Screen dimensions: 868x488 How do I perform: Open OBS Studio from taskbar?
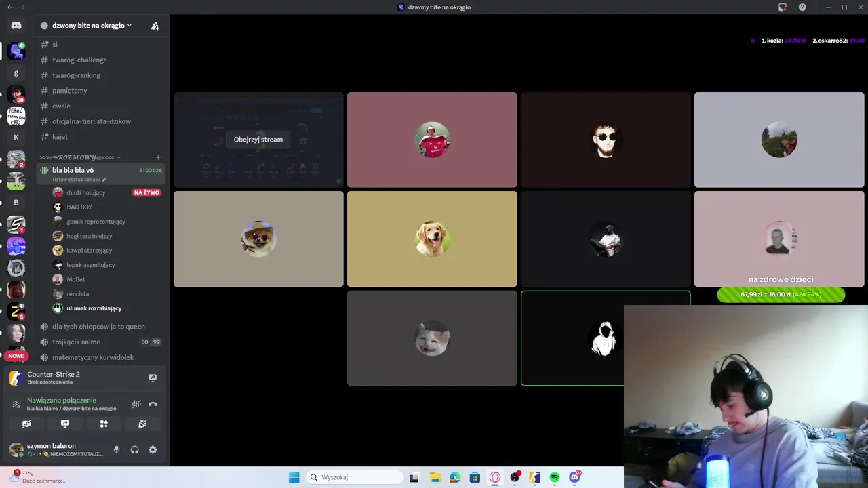pos(515,477)
